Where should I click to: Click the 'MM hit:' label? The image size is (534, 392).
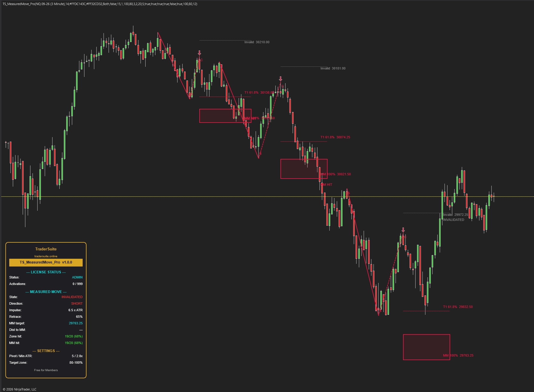tap(14, 343)
